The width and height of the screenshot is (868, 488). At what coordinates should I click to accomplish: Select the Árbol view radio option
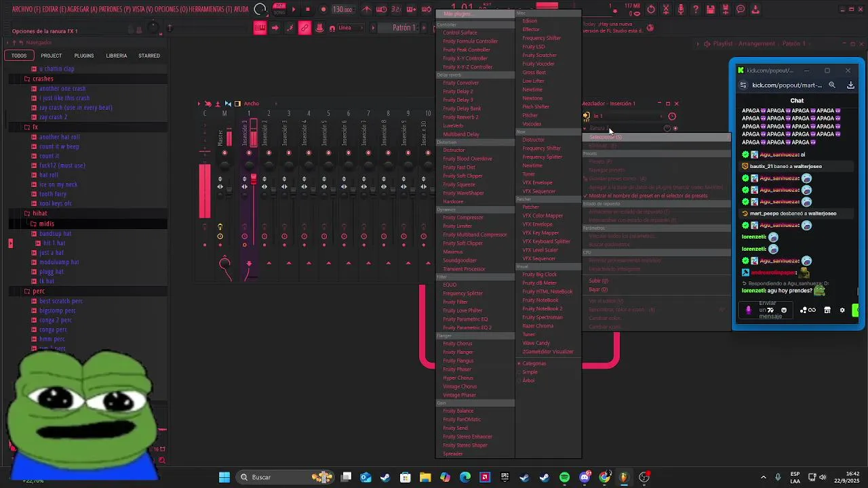[528, 380]
